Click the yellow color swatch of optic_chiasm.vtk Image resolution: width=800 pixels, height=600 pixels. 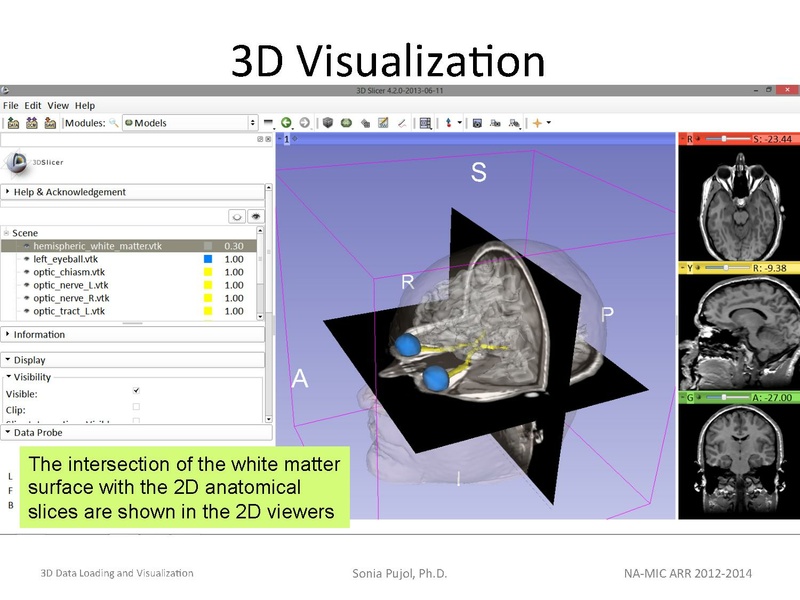coord(208,272)
